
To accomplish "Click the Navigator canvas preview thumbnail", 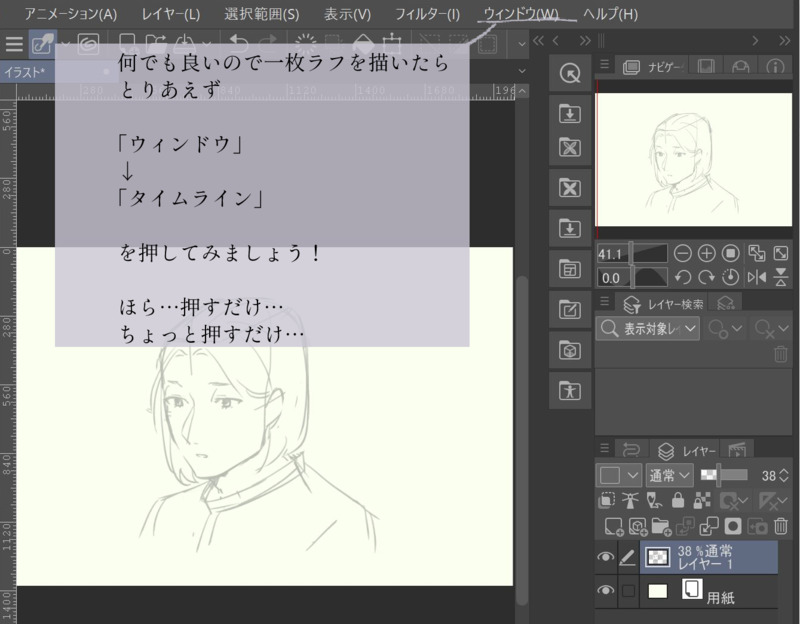I will point(694,159).
